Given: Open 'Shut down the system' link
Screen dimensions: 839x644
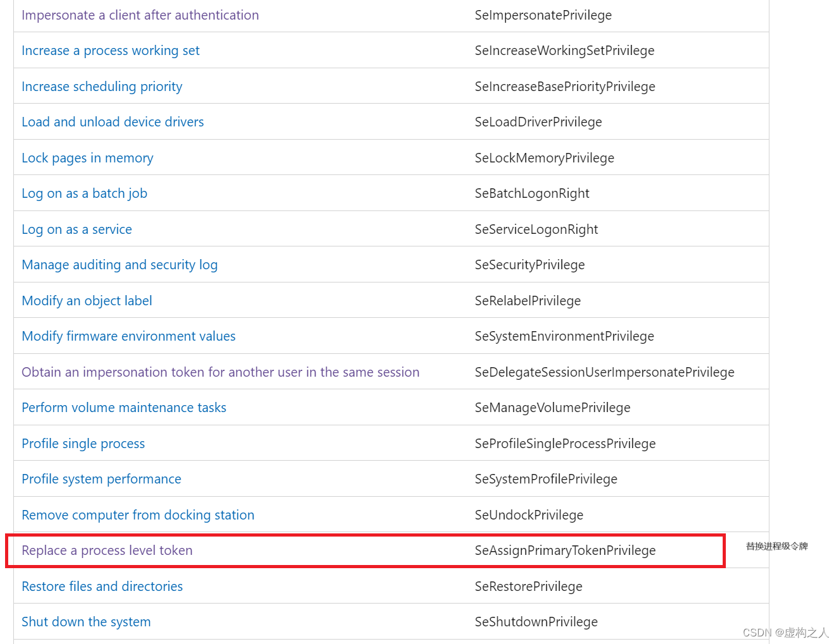Looking at the screenshot, I should [86, 622].
